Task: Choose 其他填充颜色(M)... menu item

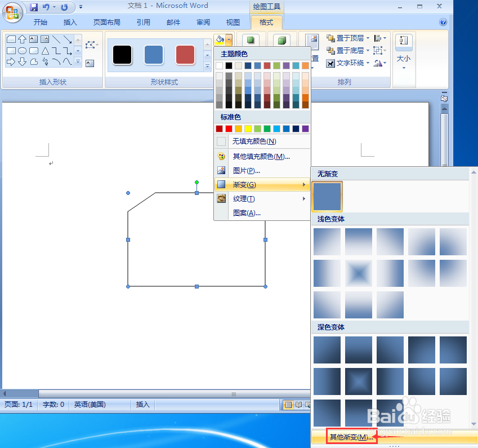Action: pos(262,157)
